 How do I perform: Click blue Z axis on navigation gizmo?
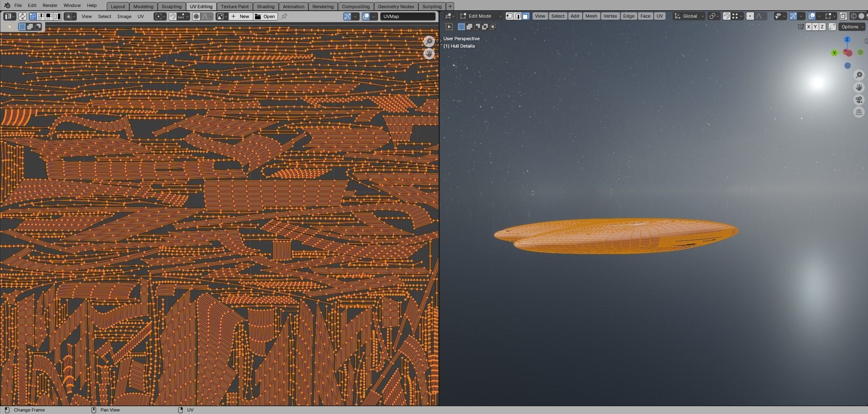(x=847, y=39)
